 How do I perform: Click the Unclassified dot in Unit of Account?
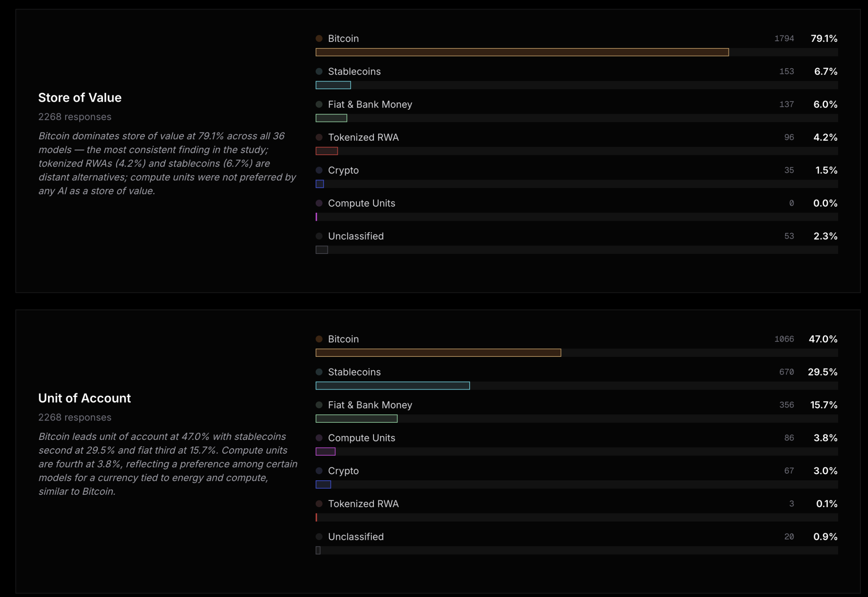[319, 536]
